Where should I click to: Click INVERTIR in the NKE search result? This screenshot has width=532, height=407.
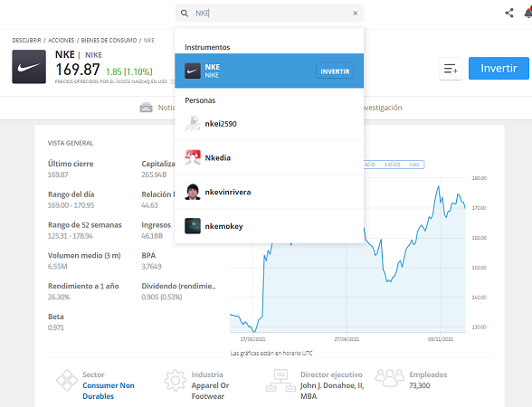pos(335,71)
